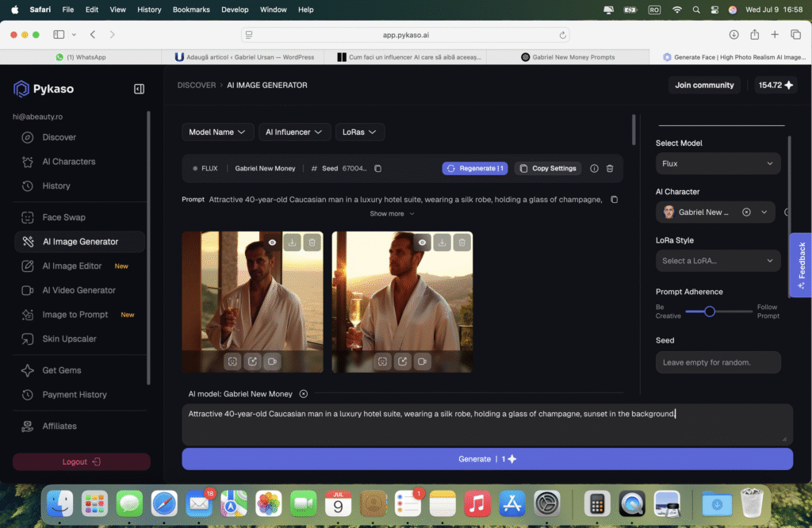The width and height of the screenshot is (812, 528).
Task: Delete this generation with trash icon
Action: click(610, 169)
